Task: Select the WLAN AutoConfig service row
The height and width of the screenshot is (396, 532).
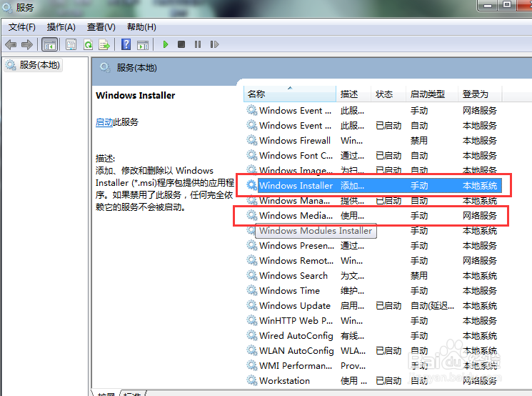Action: click(373, 350)
